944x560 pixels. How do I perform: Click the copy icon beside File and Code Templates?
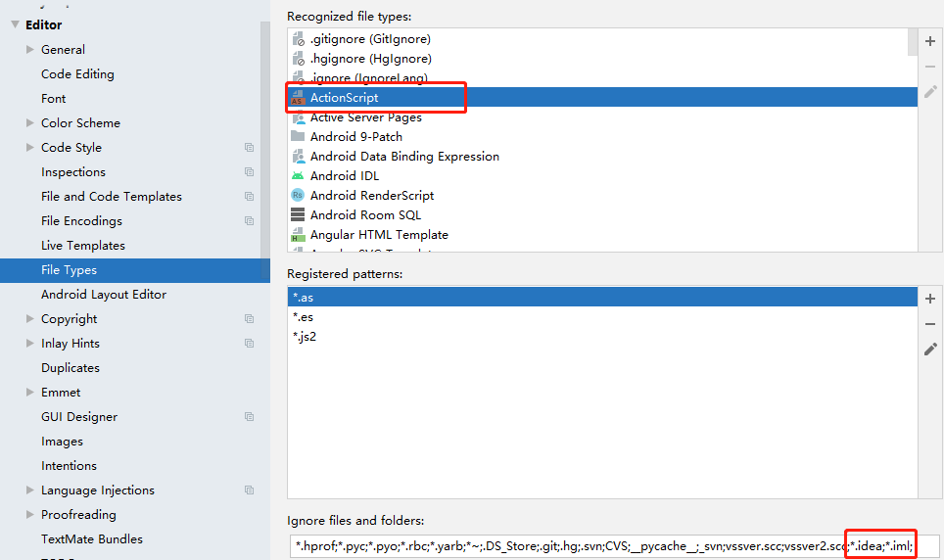[250, 197]
